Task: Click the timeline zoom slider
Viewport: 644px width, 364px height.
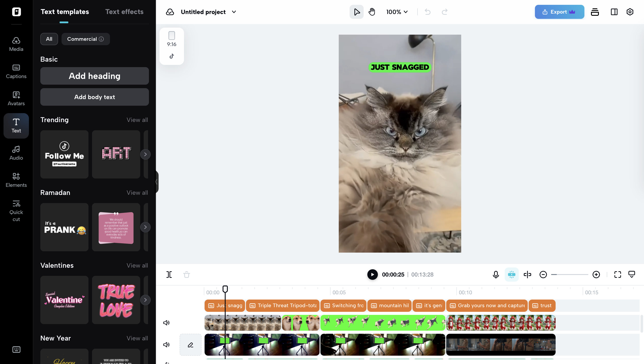Action: point(570,275)
